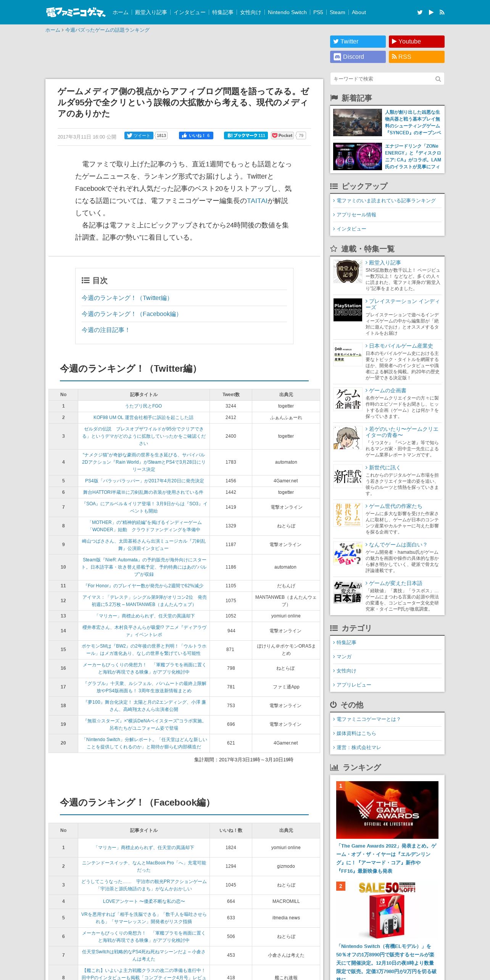
Task: Open 電ファミのいま読まれている記事ランキング pickup link
Action: [x=385, y=201]
